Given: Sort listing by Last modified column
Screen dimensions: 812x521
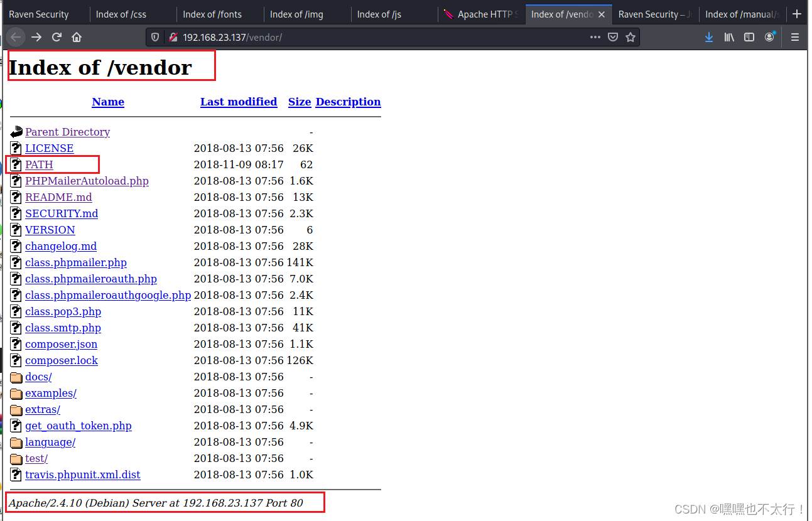Looking at the screenshot, I should pos(239,102).
